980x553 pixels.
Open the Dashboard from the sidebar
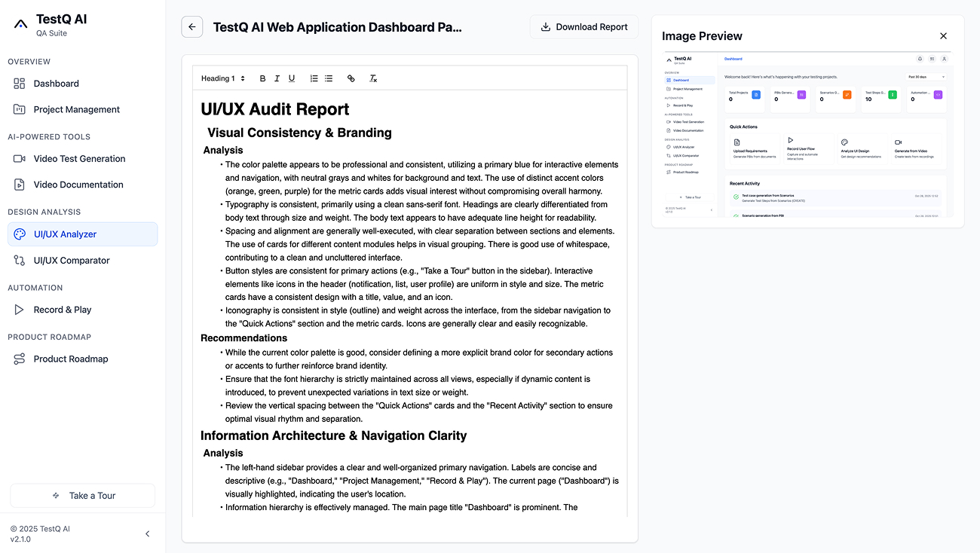click(56, 83)
